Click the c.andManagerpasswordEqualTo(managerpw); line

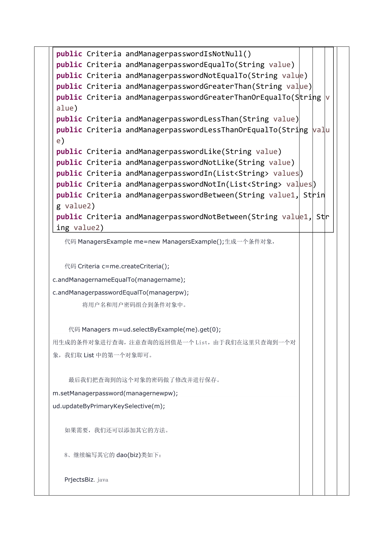[x=121, y=293]
